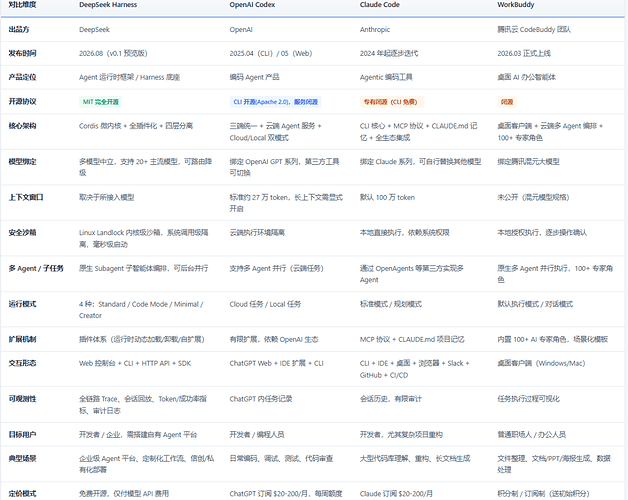628x500 pixels.
Task: Select the 典型场景 row label
Action: click(x=22, y=458)
